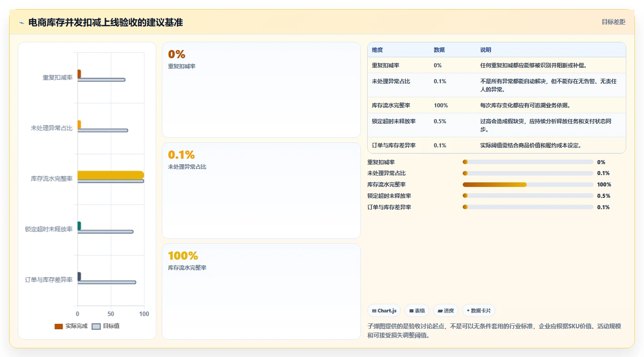Click the 0.5% value in the table
Viewport: 644px width, 357px height.
(x=440, y=121)
